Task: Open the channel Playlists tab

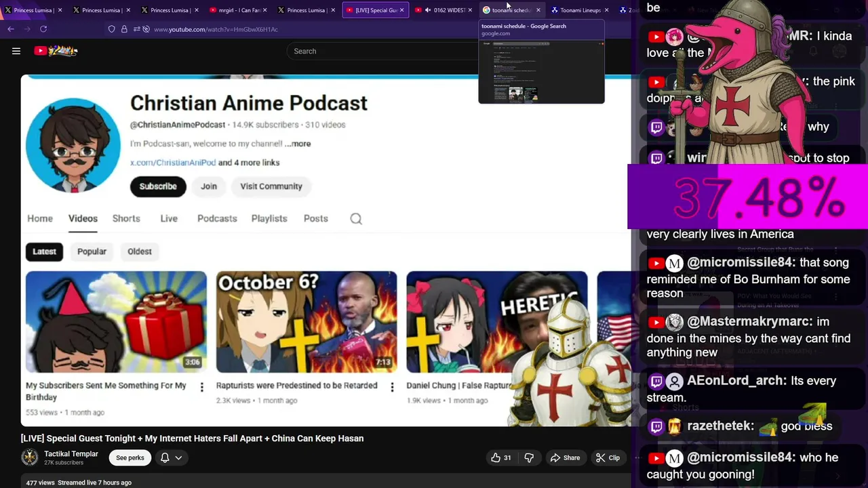Action: [x=269, y=218]
